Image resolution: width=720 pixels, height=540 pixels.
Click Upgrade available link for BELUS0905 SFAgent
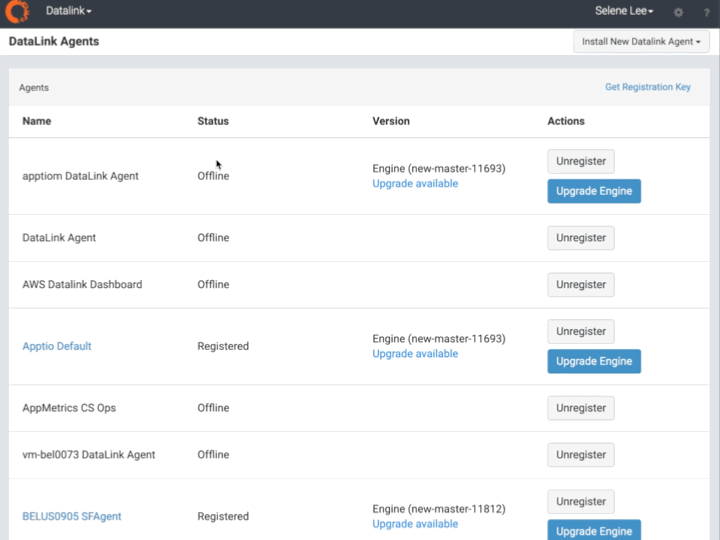pos(415,524)
